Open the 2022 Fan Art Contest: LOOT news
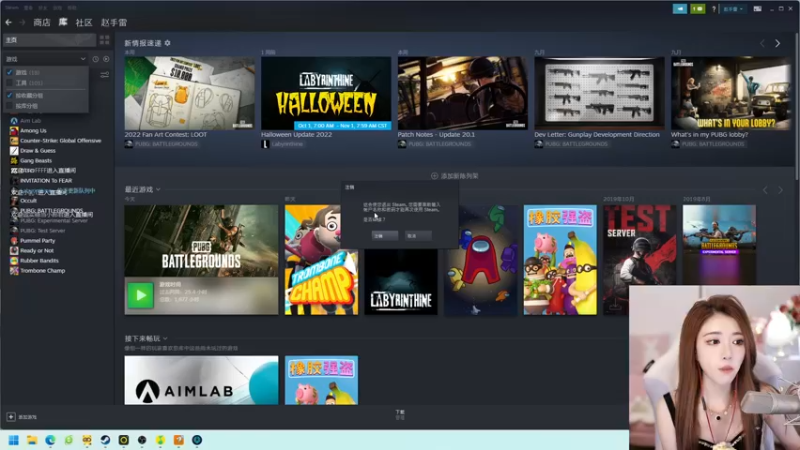Image resolution: width=800 pixels, height=450 pixels. [189, 93]
